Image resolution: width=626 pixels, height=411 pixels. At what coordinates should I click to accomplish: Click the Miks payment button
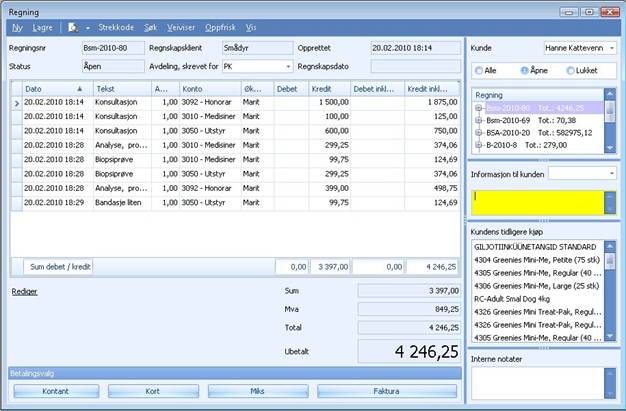[x=258, y=391]
